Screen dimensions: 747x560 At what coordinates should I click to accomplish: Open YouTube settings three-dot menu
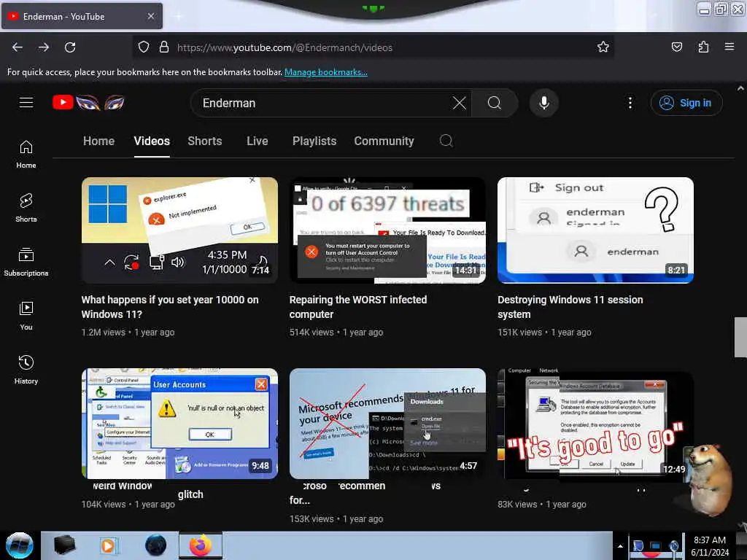[630, 103]
